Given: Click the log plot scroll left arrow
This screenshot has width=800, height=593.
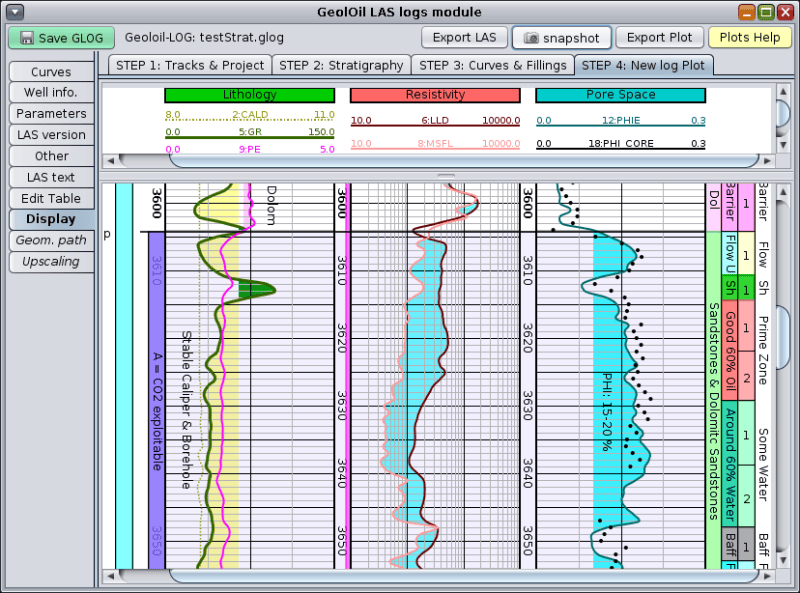Looking at the screenshot, I should click(111, 576).
